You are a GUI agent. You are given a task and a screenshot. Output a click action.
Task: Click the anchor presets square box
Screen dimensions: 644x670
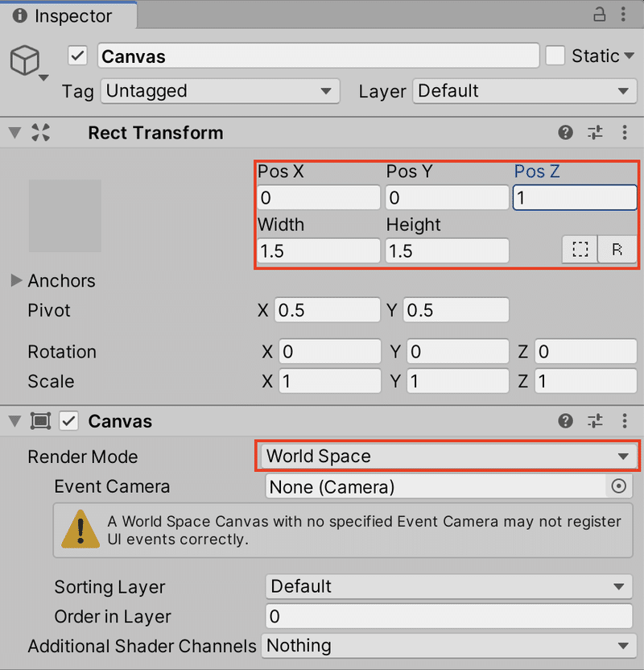(65, 216)
